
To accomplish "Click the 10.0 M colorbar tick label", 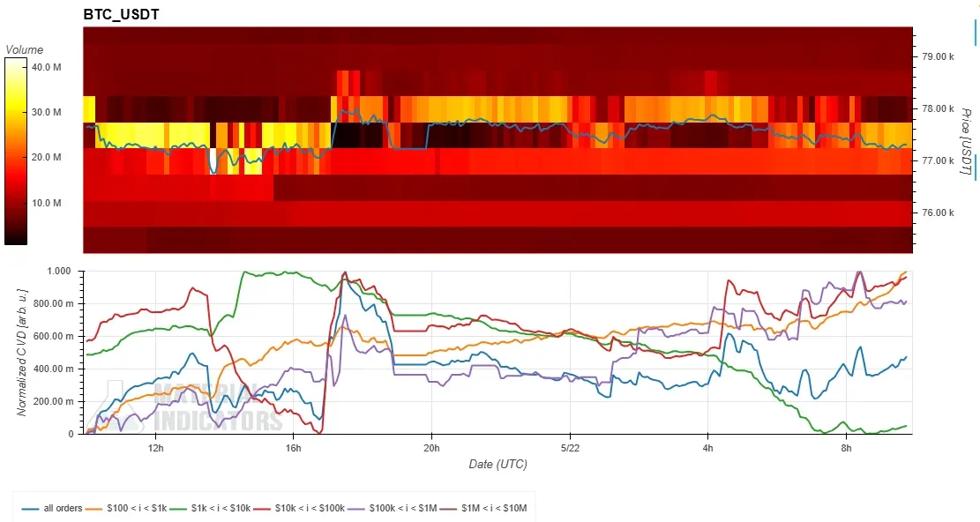I will tap(46, 203).
